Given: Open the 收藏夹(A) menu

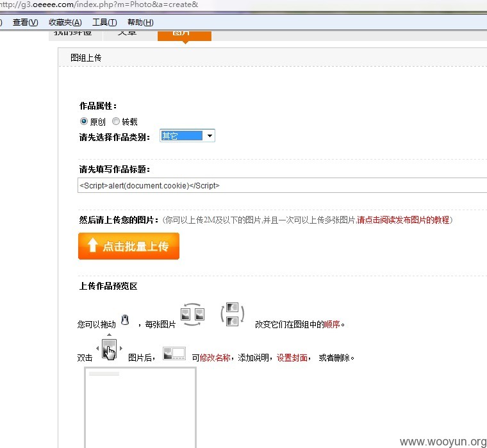Looking at the screenshot, I should [x=65, y=22].
